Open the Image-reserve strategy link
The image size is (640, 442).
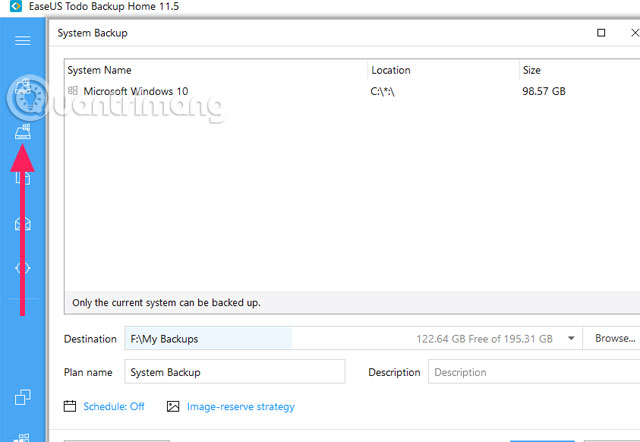click(240, 406)
